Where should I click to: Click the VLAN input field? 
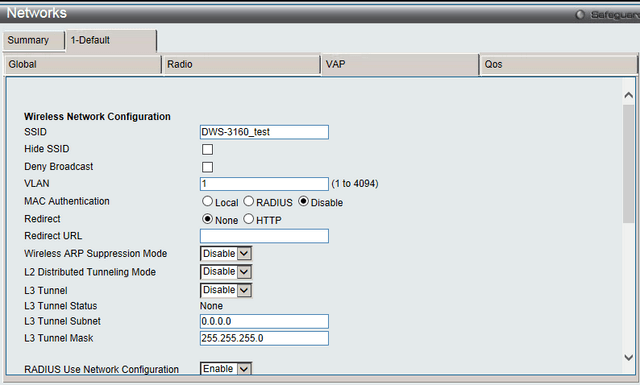(x=264, y=184)
